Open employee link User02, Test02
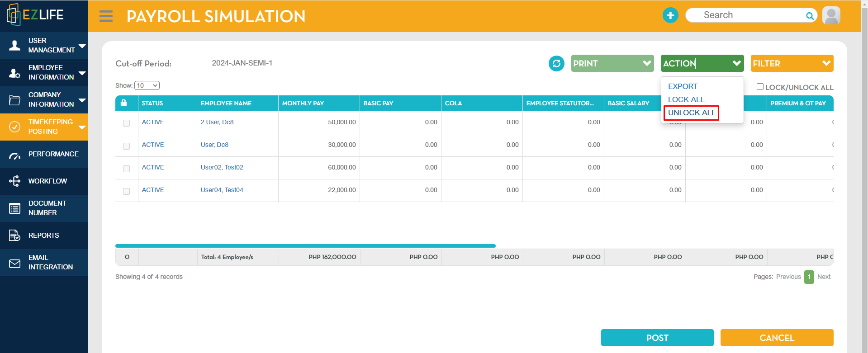This screenshot has height=353, width=868. (222, 167)
